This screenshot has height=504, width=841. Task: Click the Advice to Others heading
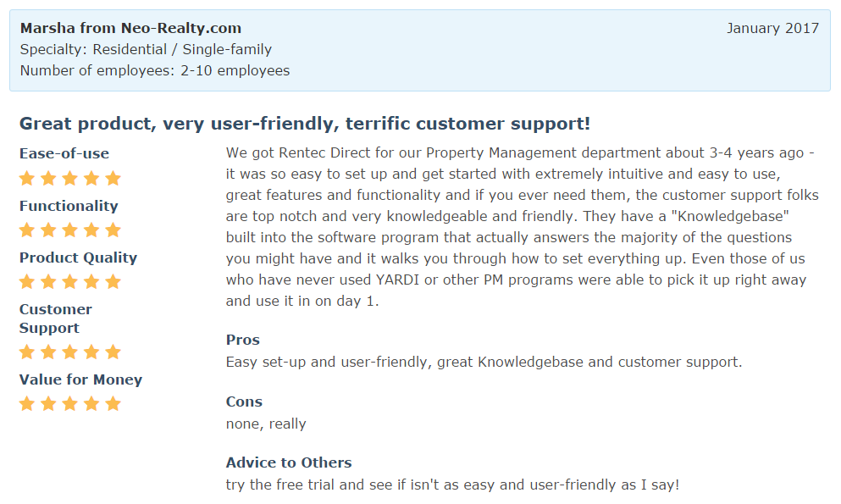(289, 462)
